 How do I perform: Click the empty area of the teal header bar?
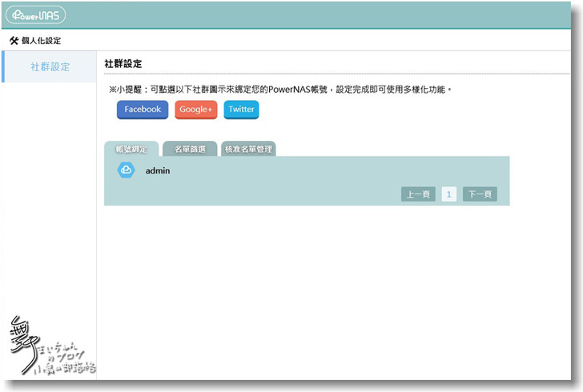(320, 15)
